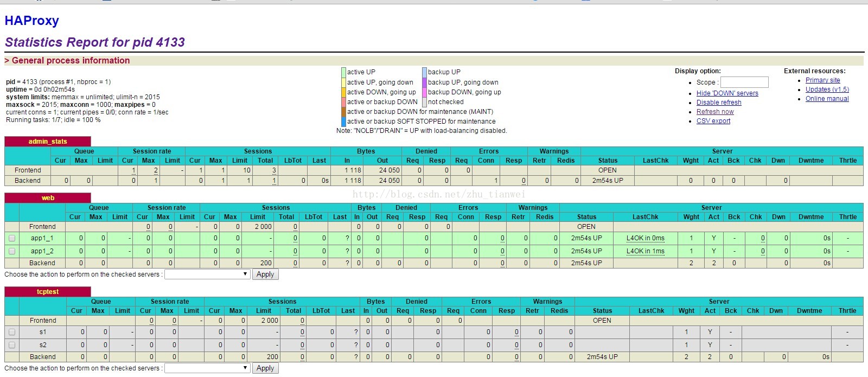Click the active DOWN, going up legend swatch
The width and height of the screenshot is (868, 377).
(x=343, y=92)
